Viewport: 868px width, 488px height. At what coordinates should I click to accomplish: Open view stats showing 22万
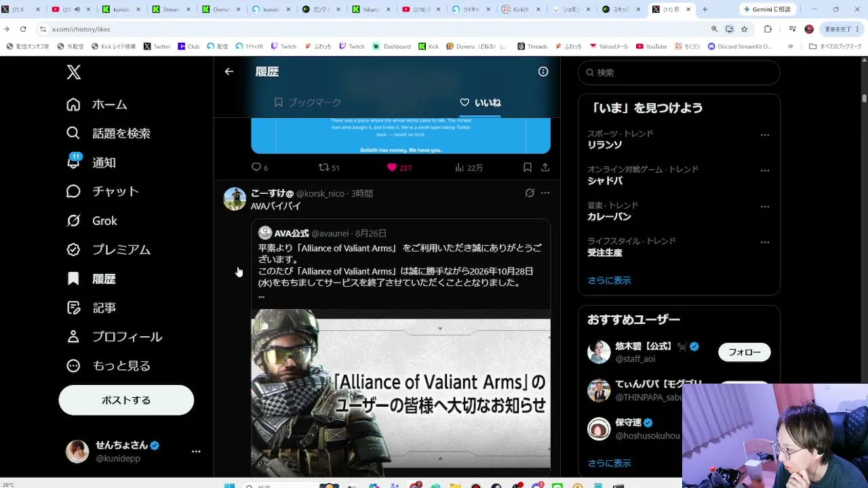tap(469, 167)
